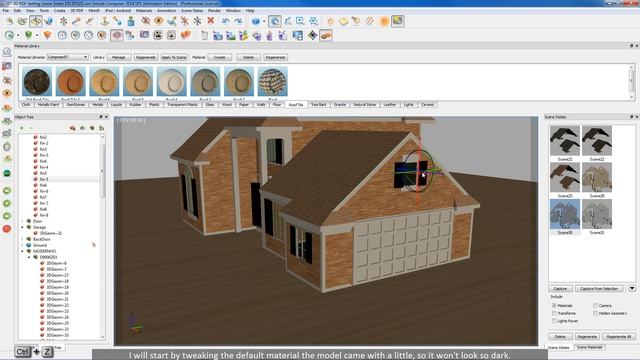Expand the Ground node in Object Tree
640x360 pixels.
[x=22, y=245]
